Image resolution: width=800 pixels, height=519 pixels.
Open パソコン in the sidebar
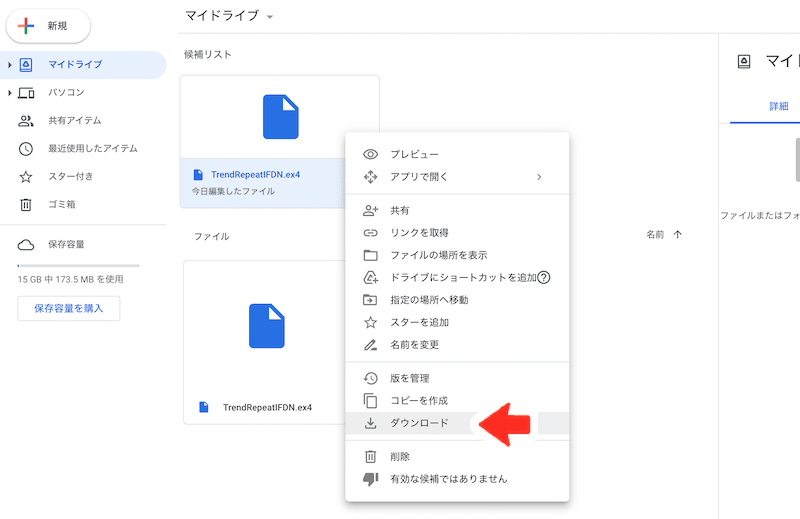[66, 92]
